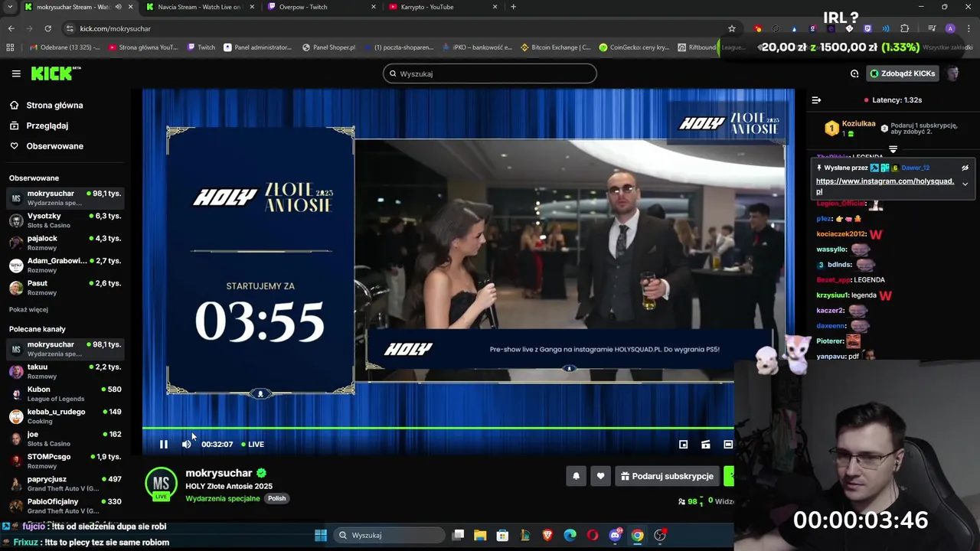Reload the current page
Image resolution: width=980 pixels, height=551 pixels.
coord(47,28)
